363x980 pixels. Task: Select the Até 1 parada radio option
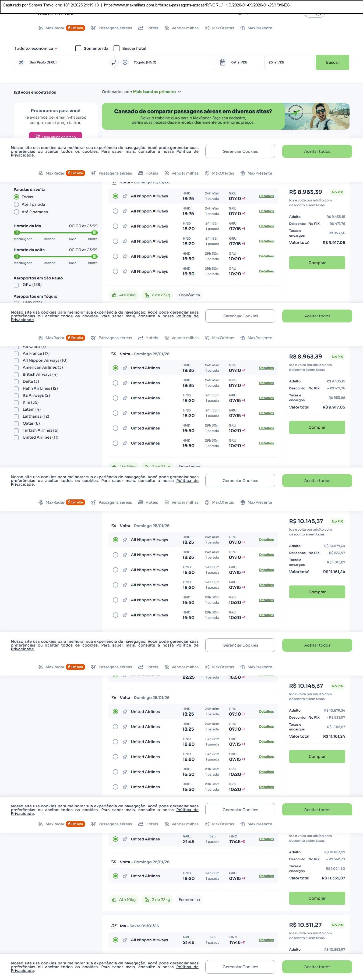16,204
